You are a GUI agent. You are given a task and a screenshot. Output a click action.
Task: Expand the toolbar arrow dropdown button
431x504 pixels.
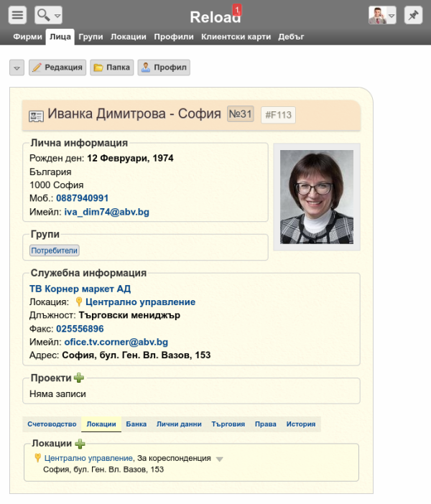click(17, 67)
